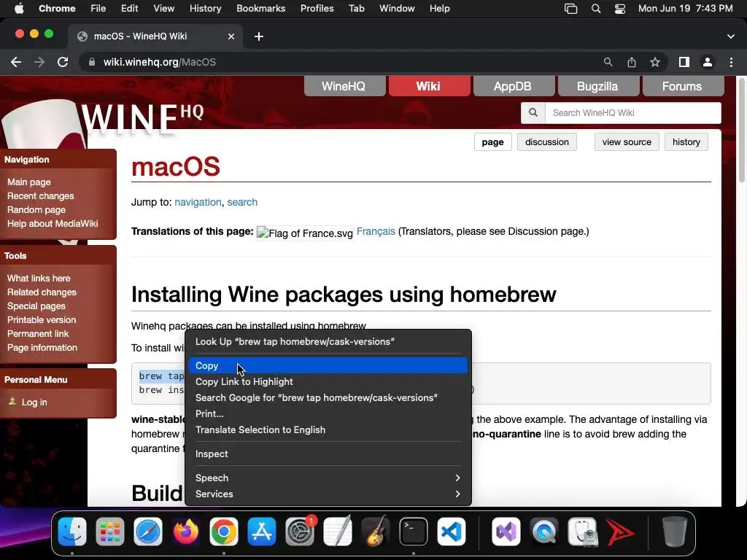Bookmark this page with star icon
This screenshot has width=747, height=560.
coord(655,62)
